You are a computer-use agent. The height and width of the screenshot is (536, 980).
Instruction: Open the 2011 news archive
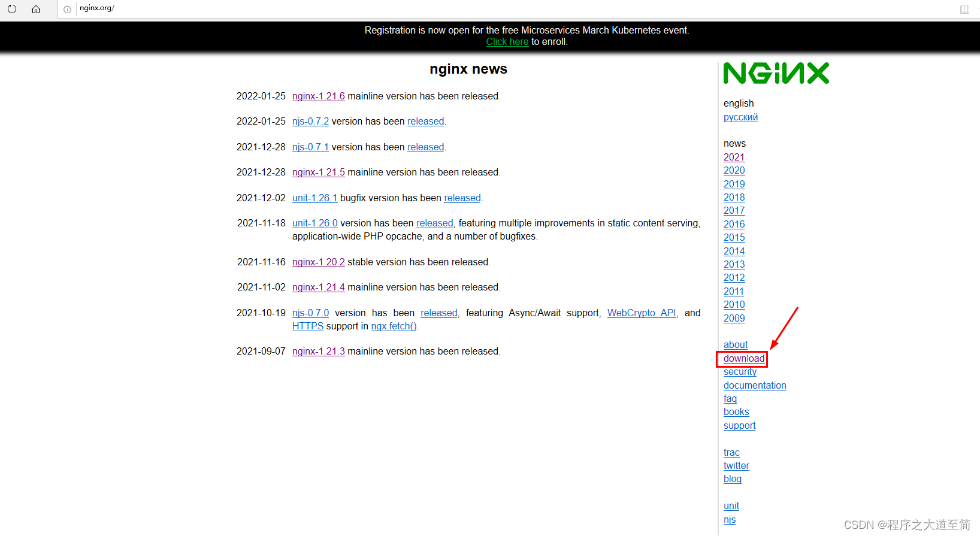click(734, 292)
